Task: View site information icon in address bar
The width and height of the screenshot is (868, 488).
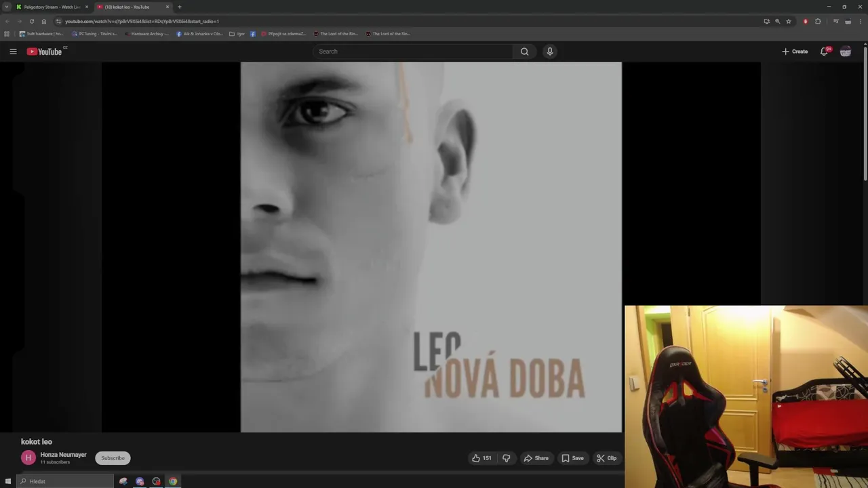Action: pos(59,21)
